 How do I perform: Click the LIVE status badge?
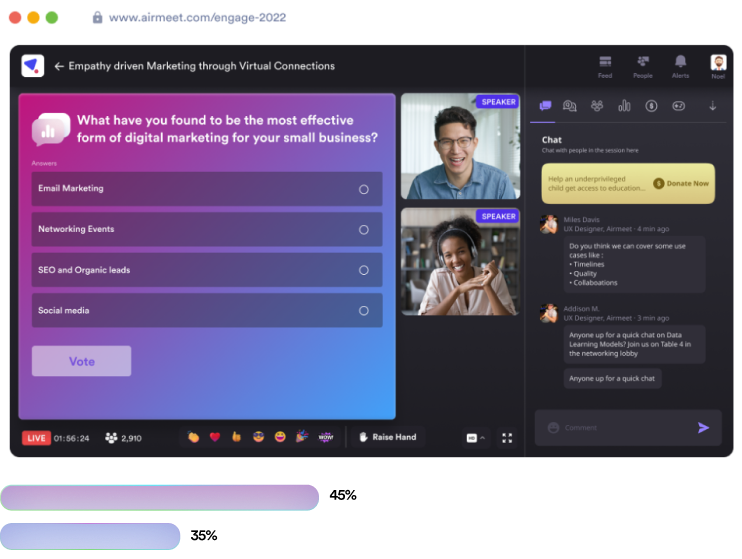click(36, 438)
